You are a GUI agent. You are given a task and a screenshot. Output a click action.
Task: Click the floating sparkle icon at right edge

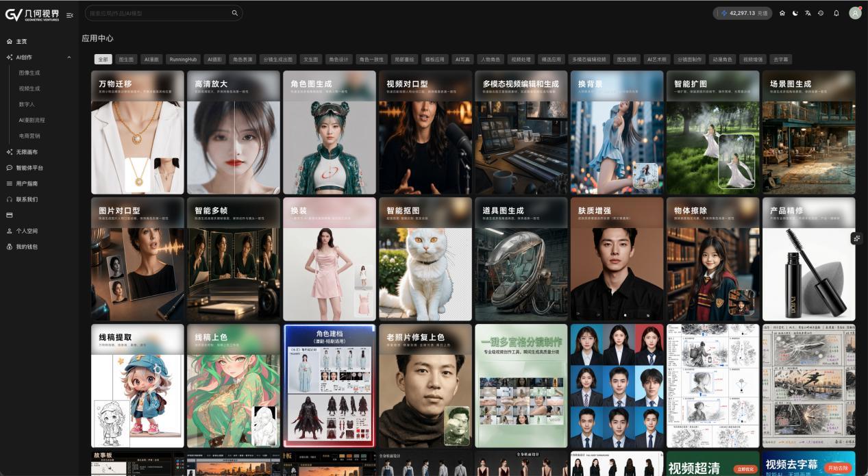tap(857, 238)
